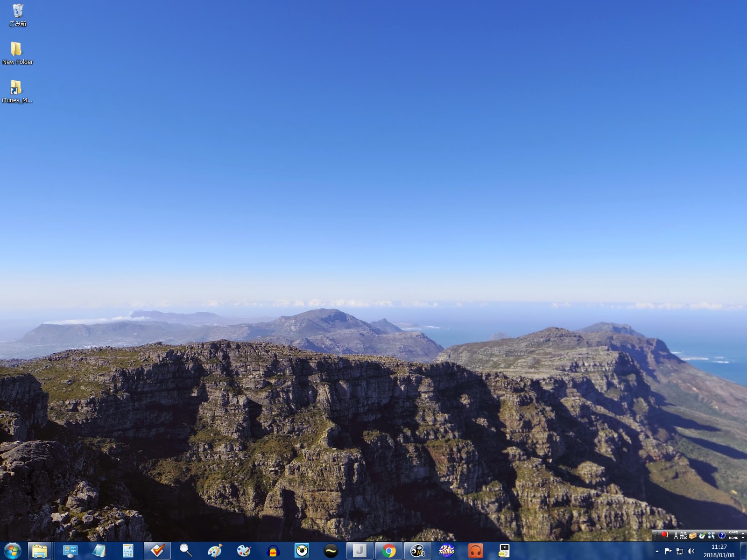
Task: Launch the iPod device icon app
Action: coord(505,551)
